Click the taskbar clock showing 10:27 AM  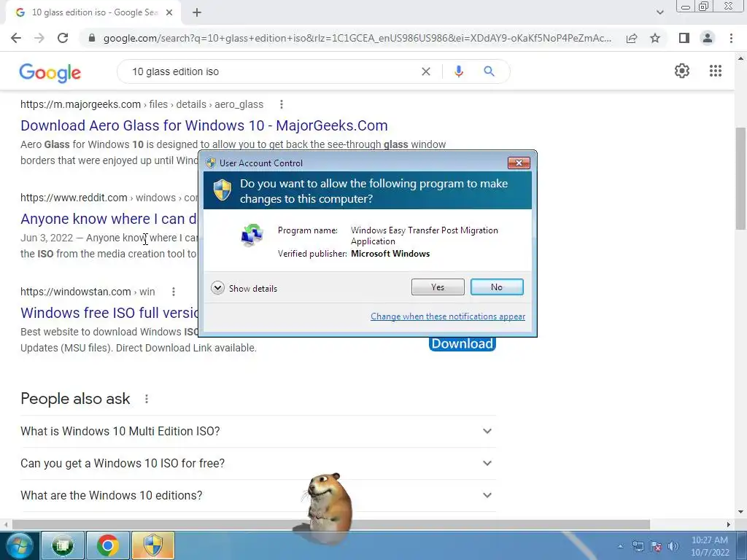point(710,545)
